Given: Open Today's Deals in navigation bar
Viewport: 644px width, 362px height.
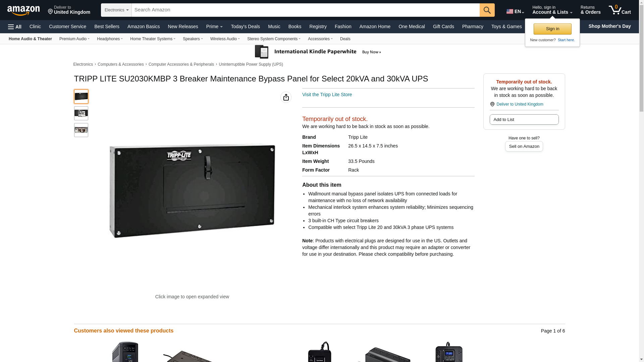Looking at the screenshot, I should point(245,26).
